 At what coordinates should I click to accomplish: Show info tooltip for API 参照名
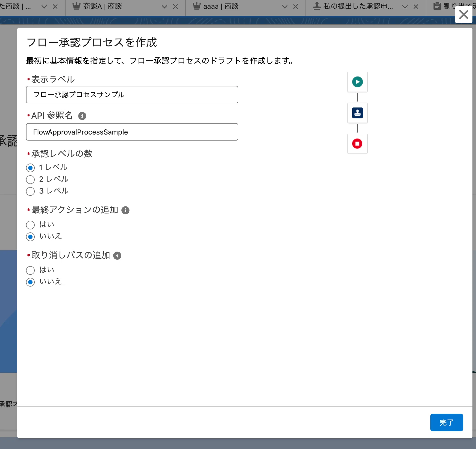click(82, 116)
